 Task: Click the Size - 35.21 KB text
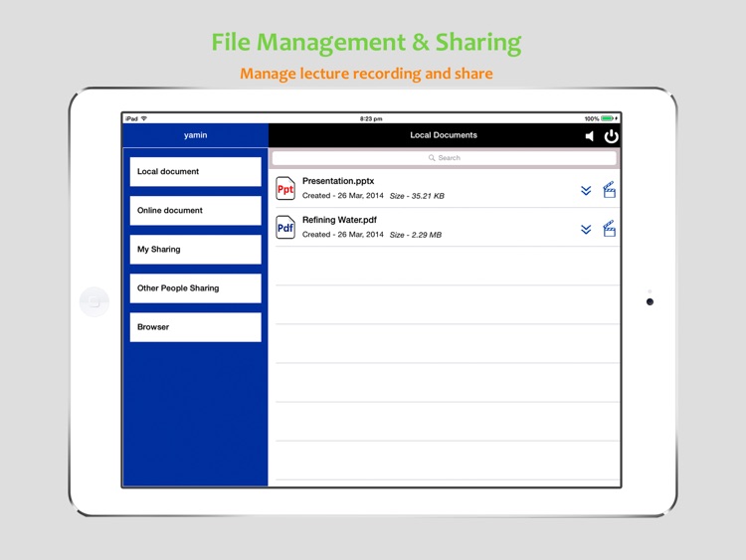coord(417,196)
